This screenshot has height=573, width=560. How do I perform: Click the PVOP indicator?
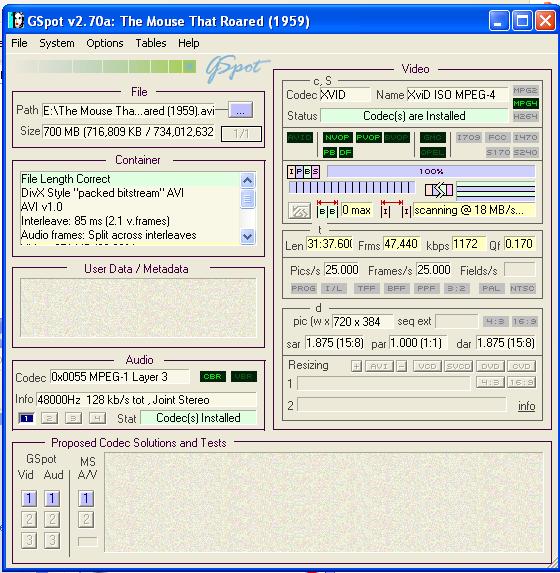click(368, 137)
